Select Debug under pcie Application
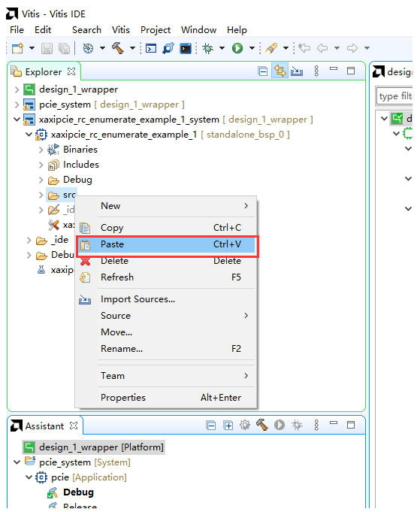This screenshot has width=420, height=512. click(78, 492)
